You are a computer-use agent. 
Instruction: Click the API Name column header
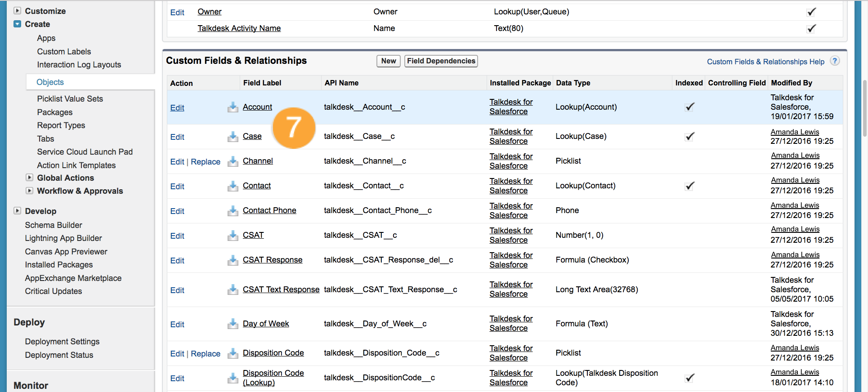tap(341, 83)
